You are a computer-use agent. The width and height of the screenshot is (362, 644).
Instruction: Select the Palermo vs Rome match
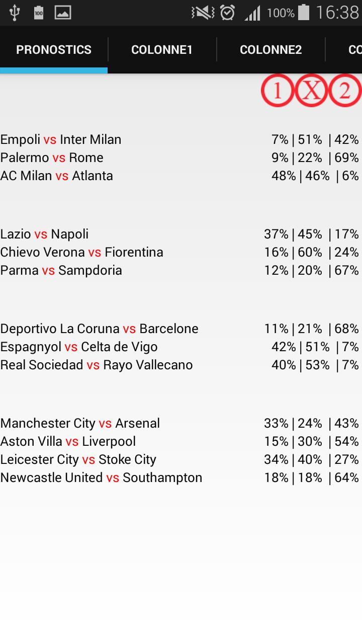point(52,157)
